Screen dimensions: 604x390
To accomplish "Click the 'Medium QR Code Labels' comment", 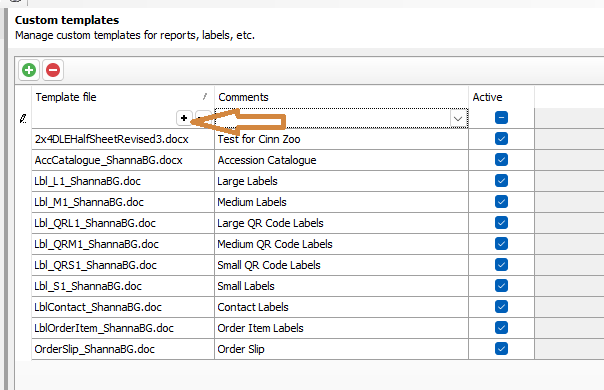I will [341, 244].
